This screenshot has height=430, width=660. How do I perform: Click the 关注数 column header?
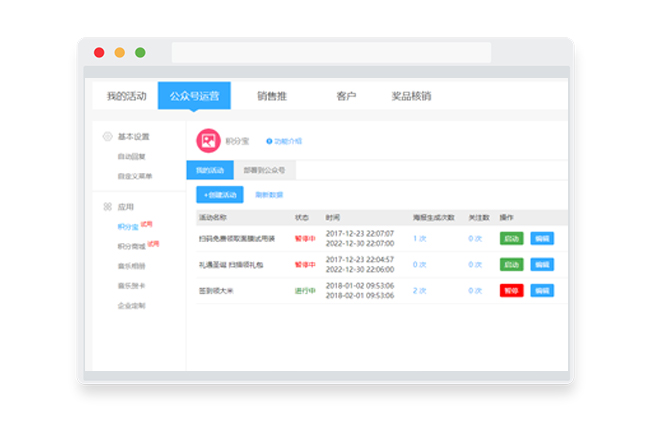click(x=479, y=218)
